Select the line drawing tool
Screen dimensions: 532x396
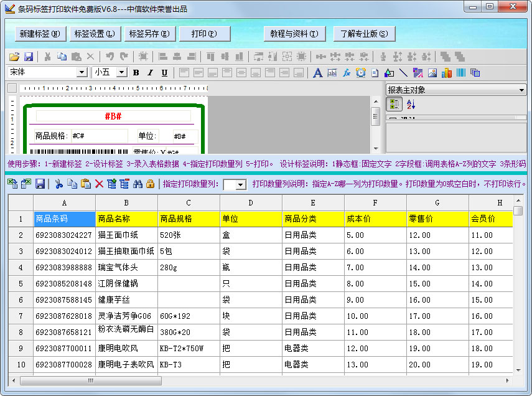tap(403, 73)
